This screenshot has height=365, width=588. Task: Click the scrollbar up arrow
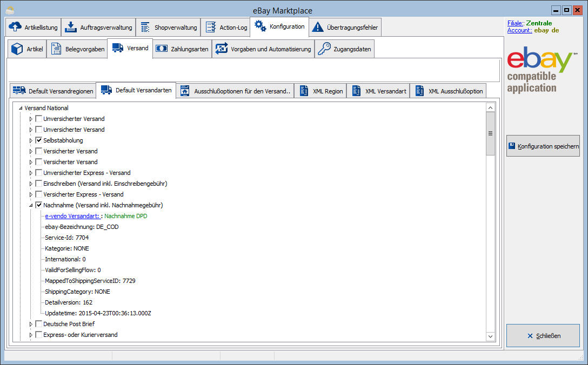point(490,107)
